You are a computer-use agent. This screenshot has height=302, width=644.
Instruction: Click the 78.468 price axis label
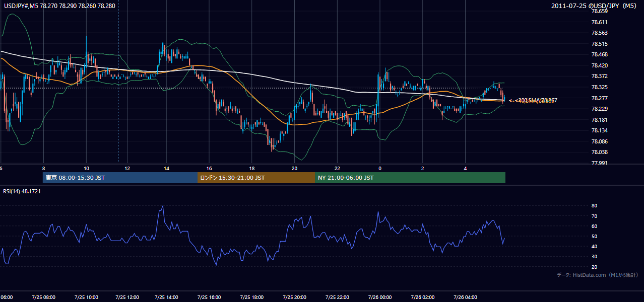[x=599, y=55]
